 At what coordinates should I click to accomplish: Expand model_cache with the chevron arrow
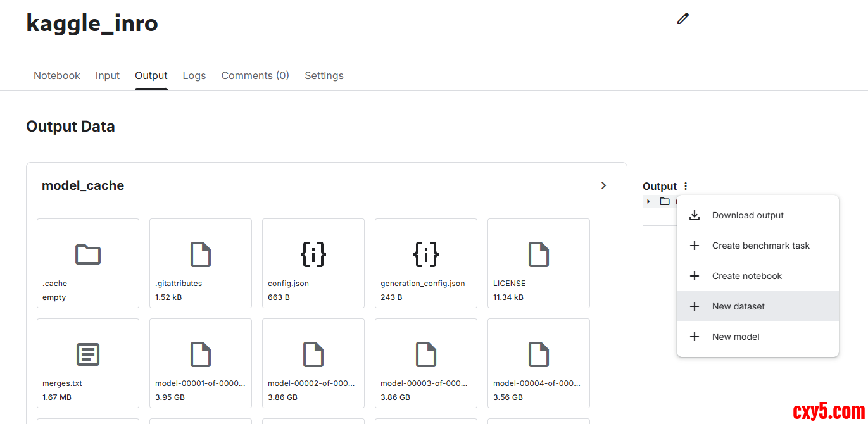click(603, 185)
